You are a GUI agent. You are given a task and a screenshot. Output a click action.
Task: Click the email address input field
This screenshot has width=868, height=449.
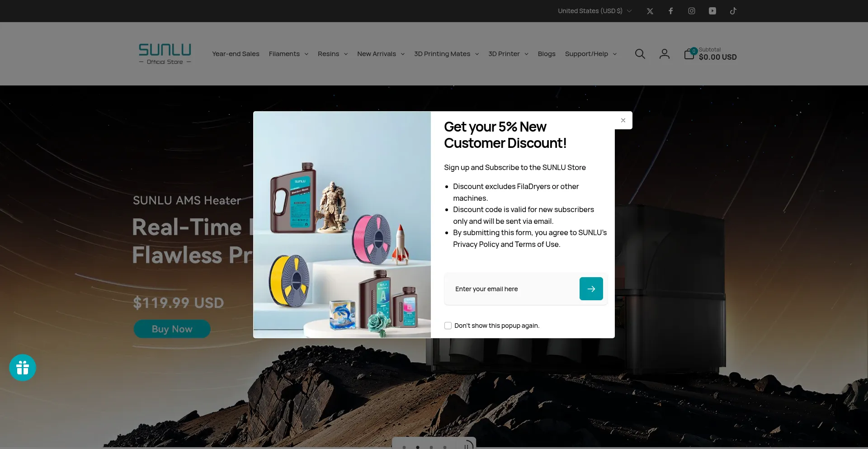coord(512,289)
